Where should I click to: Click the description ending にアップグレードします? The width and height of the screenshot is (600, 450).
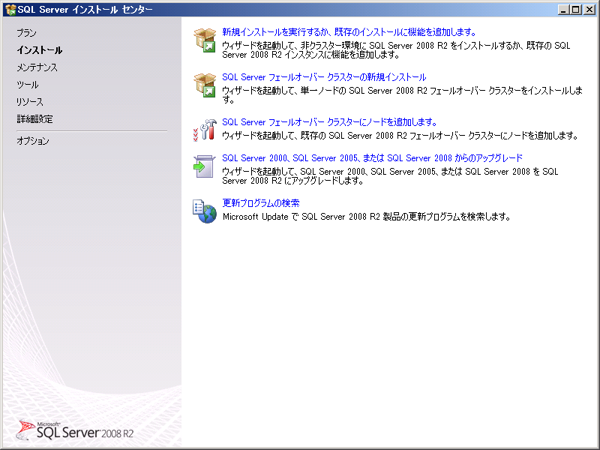tap(390, 176)
